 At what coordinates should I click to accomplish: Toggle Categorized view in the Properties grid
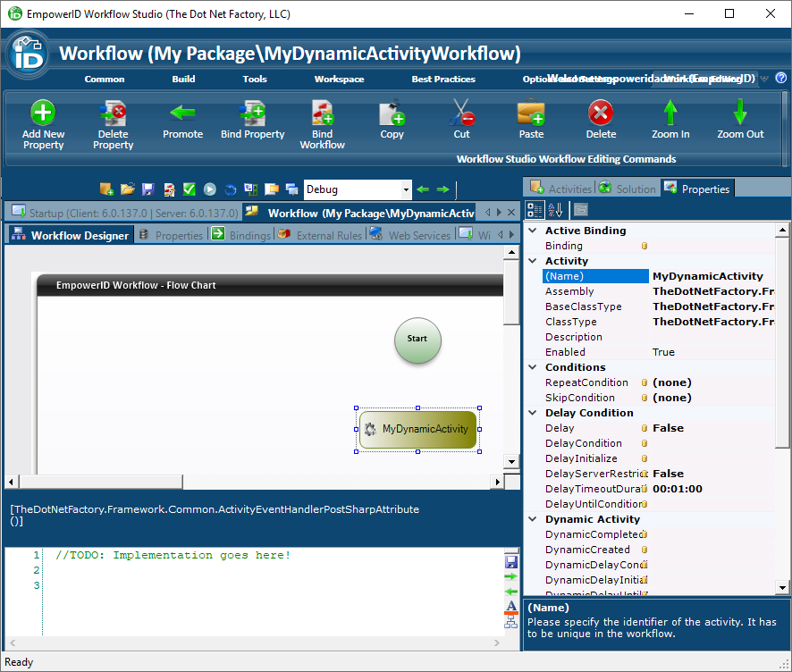click(x=535, y=210)
